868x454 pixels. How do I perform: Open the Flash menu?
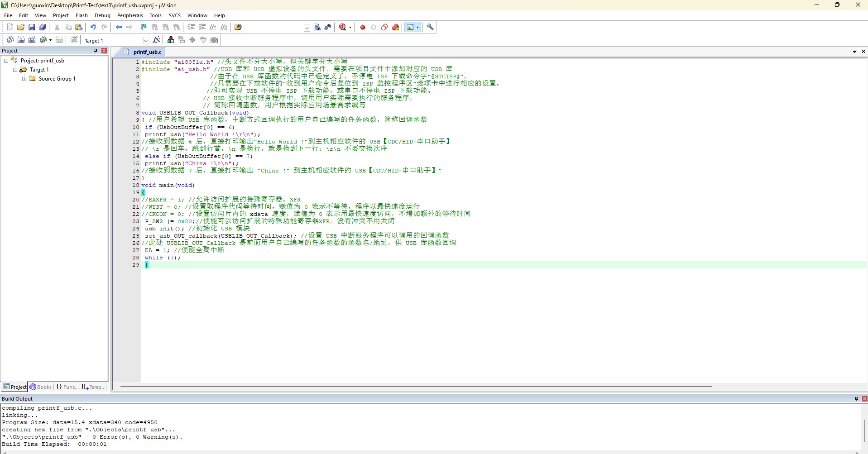click(82, 15)
